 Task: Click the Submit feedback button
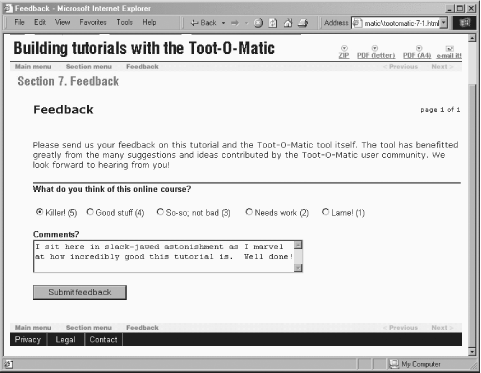(80, 292)
